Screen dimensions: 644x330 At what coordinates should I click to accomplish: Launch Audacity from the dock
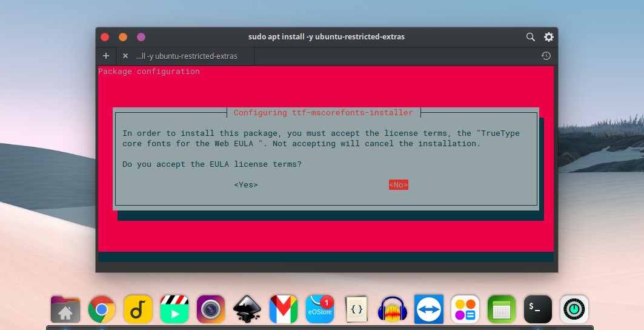[393, 309]
